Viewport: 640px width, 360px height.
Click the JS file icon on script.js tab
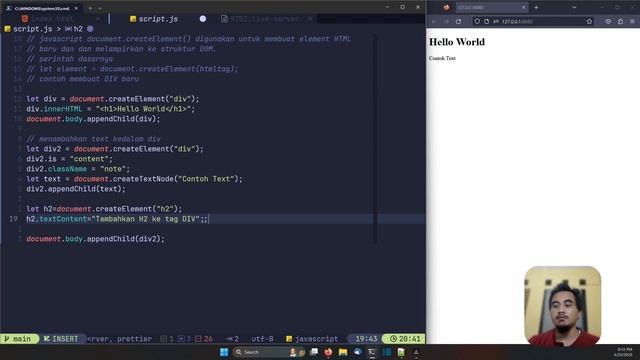click(x=133, y=19)
